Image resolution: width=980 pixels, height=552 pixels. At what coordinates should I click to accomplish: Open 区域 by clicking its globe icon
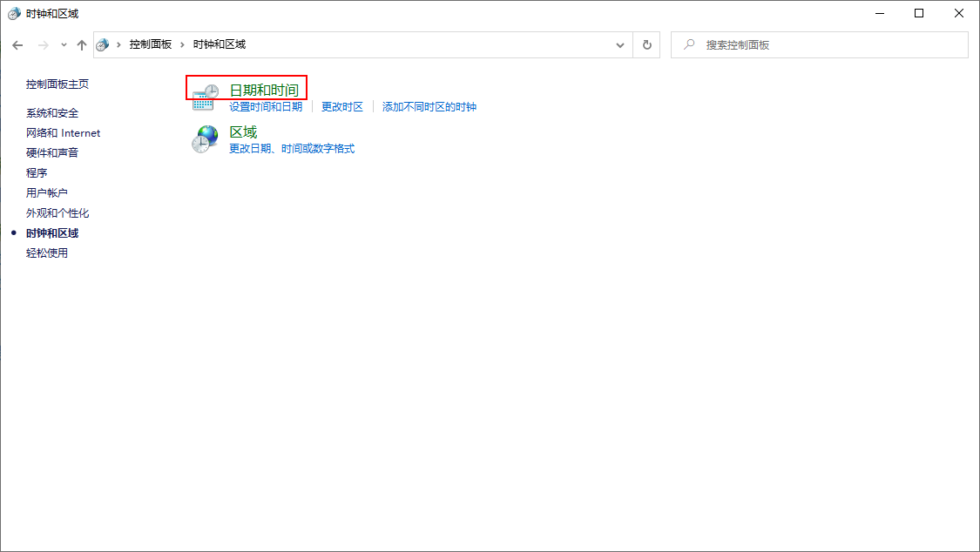coord(203,138)
